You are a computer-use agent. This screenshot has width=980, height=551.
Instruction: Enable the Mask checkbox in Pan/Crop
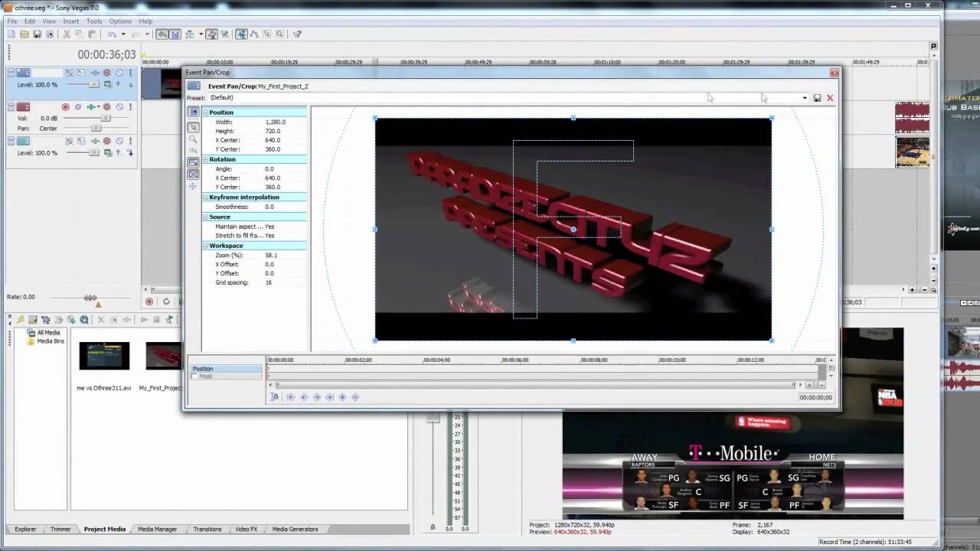tap(194, 377)
